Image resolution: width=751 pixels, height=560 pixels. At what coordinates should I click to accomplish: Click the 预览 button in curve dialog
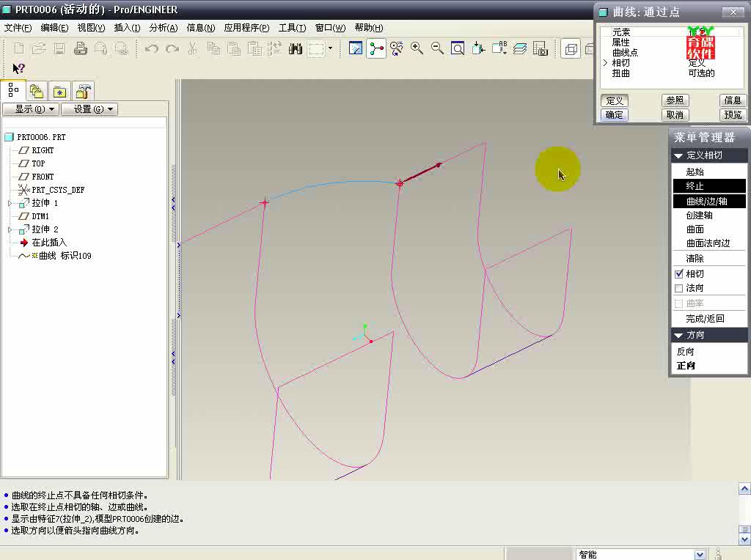[x=733, y=115]
